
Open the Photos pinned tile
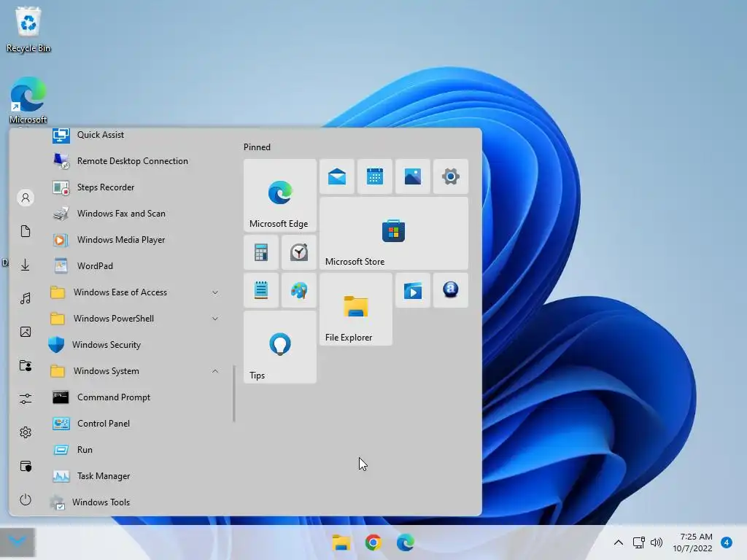[413, 176]
